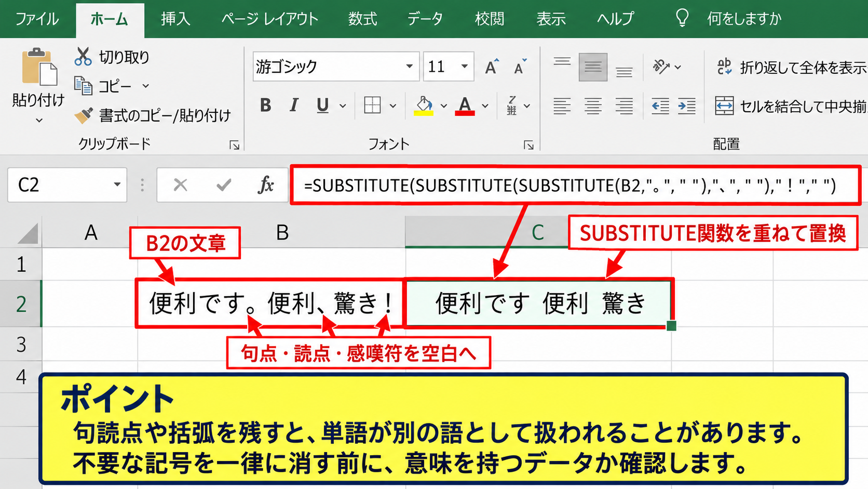
Task: Open the font color dropdown arrow
Action: (485, 106)
